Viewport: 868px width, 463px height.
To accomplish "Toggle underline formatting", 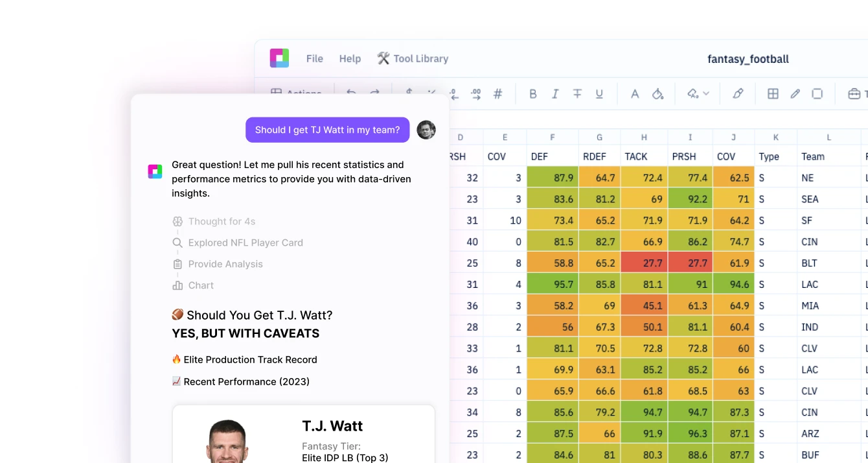I will [599, 94].
